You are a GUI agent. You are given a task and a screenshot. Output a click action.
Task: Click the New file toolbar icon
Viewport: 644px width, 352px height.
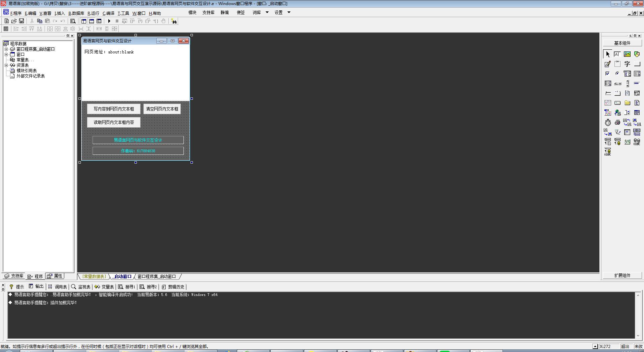[6, 21]
